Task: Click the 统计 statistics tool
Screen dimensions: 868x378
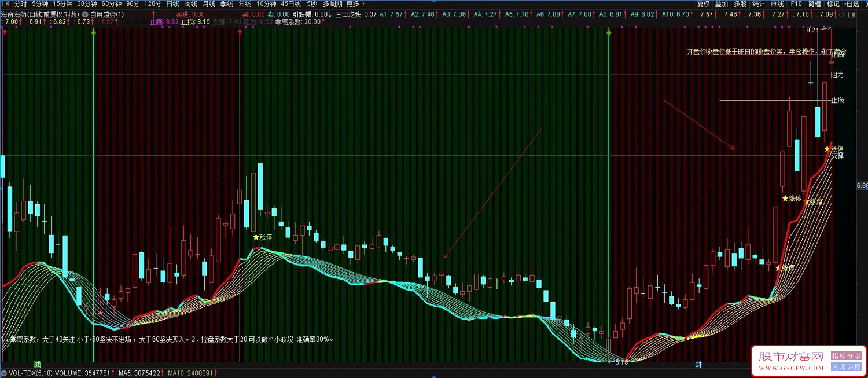Action: [x=757, y=3]
